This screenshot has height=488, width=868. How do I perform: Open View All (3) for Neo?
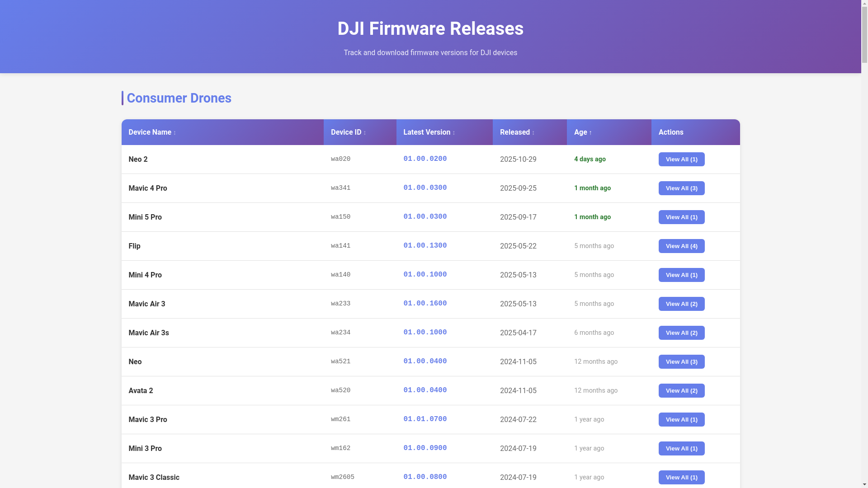[x=681, y=362]
